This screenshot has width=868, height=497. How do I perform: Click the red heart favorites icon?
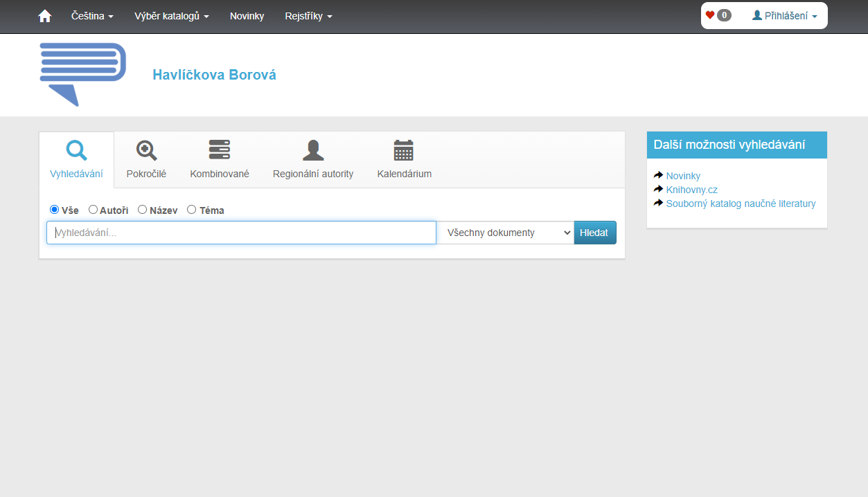click(x=710, y=15)
